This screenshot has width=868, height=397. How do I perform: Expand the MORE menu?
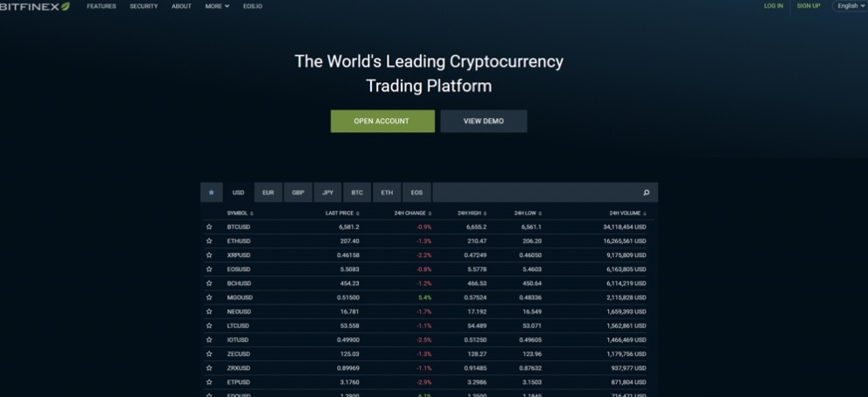point(217,6)
